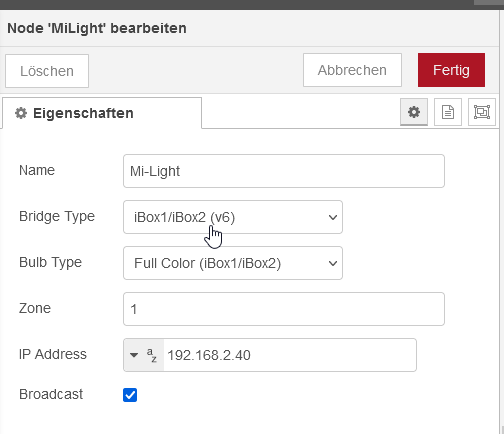
Task: Click the Löschen button
Action: pos(47,71)
